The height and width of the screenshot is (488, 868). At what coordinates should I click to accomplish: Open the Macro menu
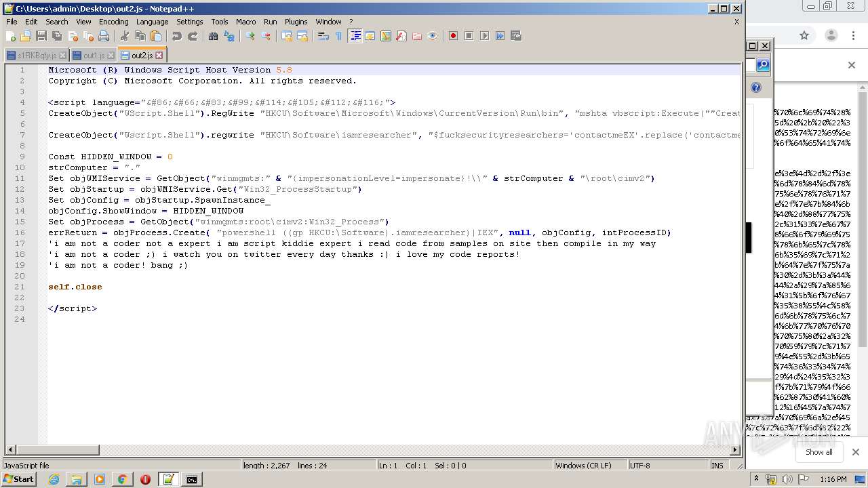tap(246, 22)
